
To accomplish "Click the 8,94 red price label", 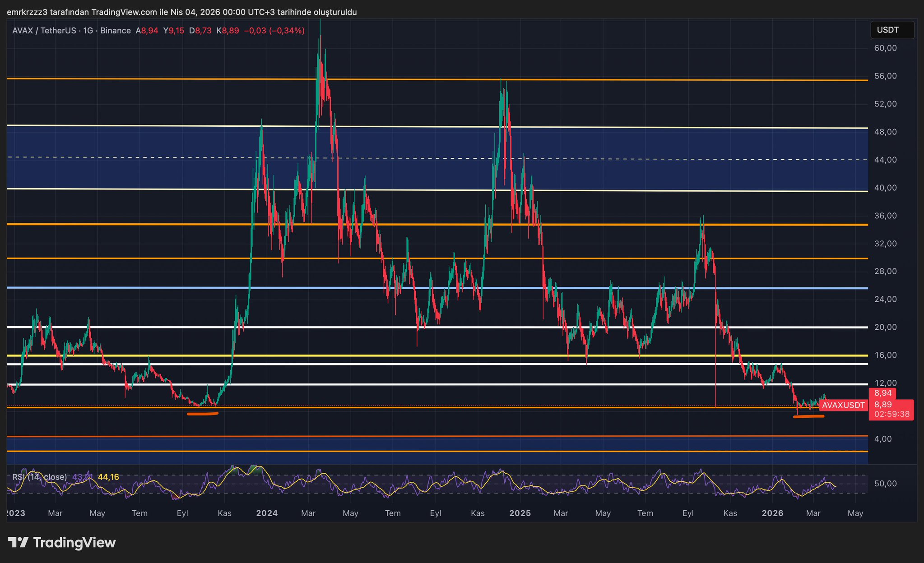I will 882,393.
